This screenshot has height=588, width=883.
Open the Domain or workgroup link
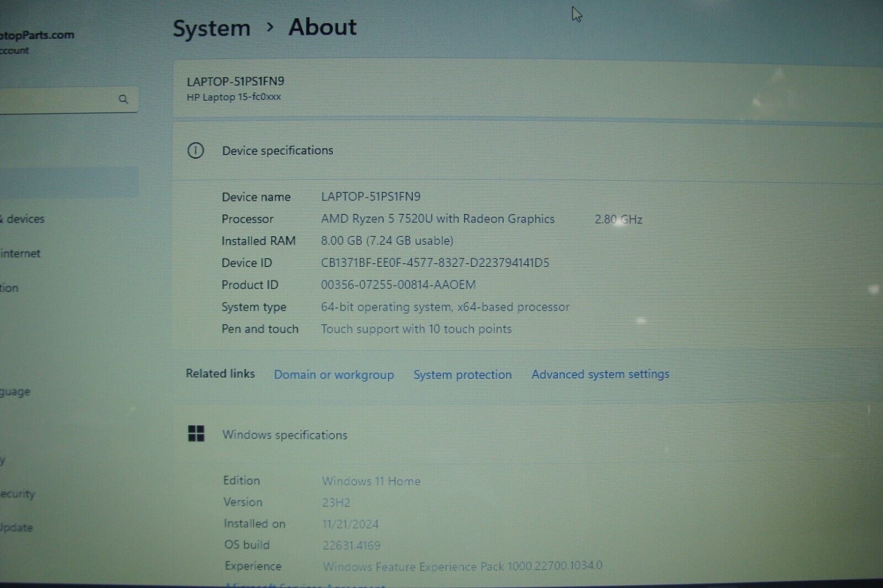[334, 375]
